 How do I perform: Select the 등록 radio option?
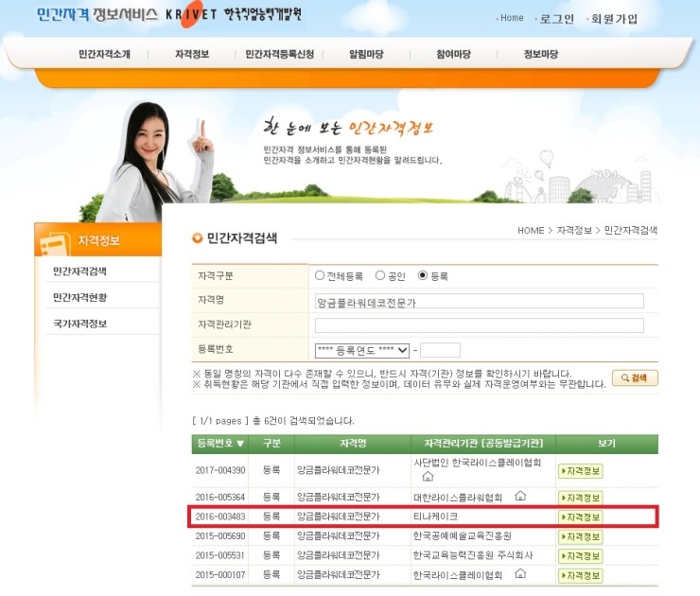pyautogui.click(x=422, y=275)
